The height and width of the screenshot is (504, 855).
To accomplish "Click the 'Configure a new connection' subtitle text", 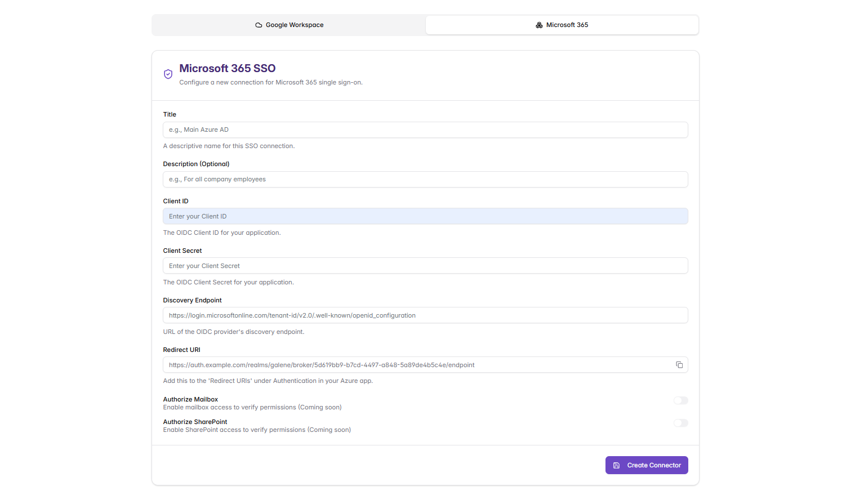I will click(271, 82).
